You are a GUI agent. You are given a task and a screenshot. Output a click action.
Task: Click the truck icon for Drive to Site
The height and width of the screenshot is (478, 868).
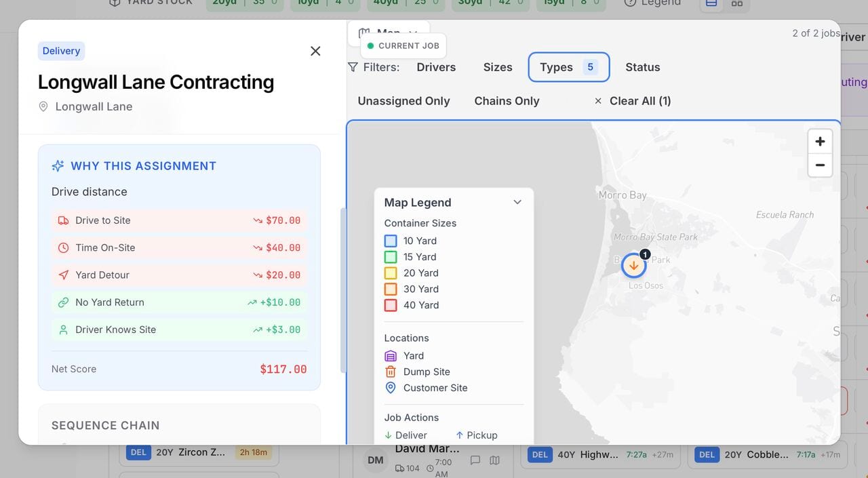click(x=64, y=220)
